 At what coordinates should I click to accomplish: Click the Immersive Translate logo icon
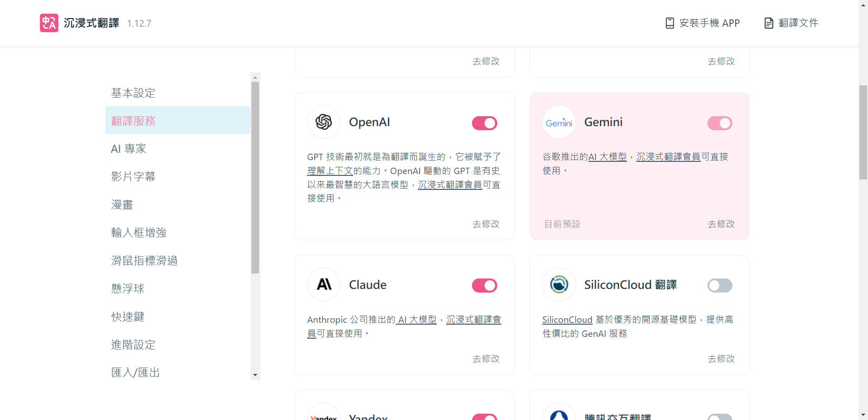tap(49, 23)
